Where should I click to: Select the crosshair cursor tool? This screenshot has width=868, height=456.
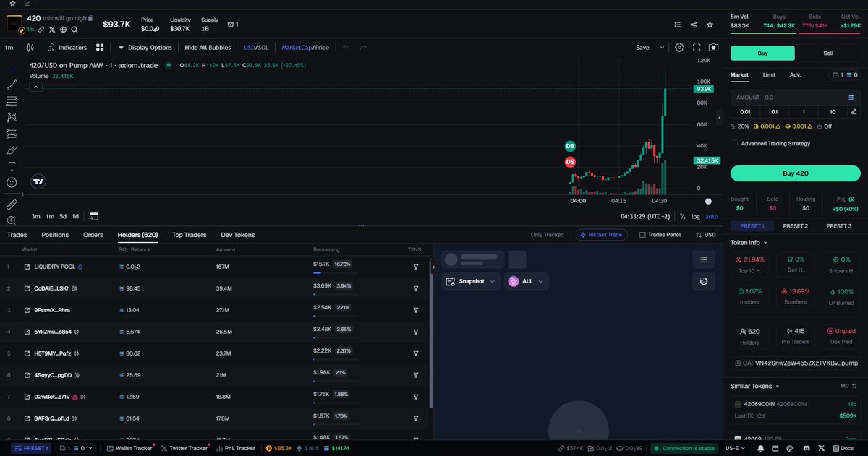point(12,69)
